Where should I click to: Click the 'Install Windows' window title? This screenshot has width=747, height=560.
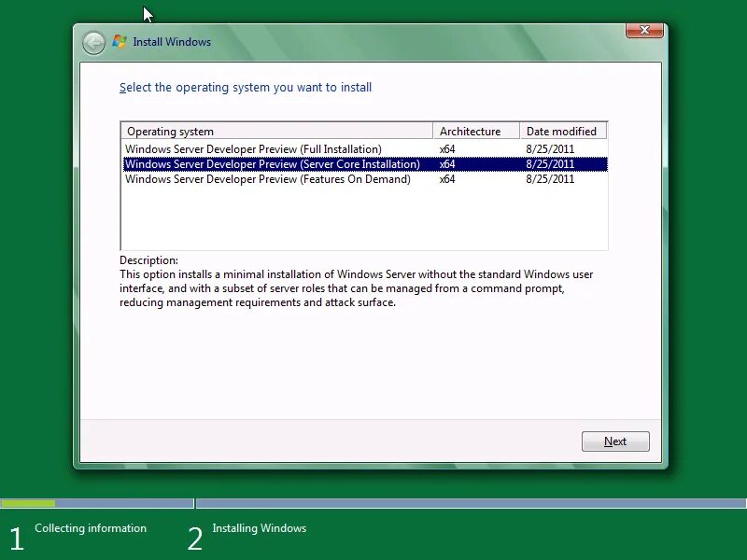(x=172, y=42)
